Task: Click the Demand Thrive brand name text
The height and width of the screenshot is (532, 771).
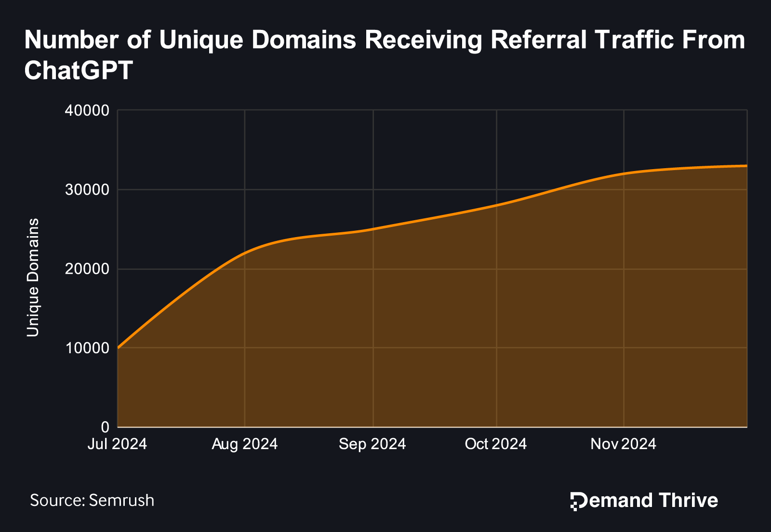Action: tap(651, 501)
